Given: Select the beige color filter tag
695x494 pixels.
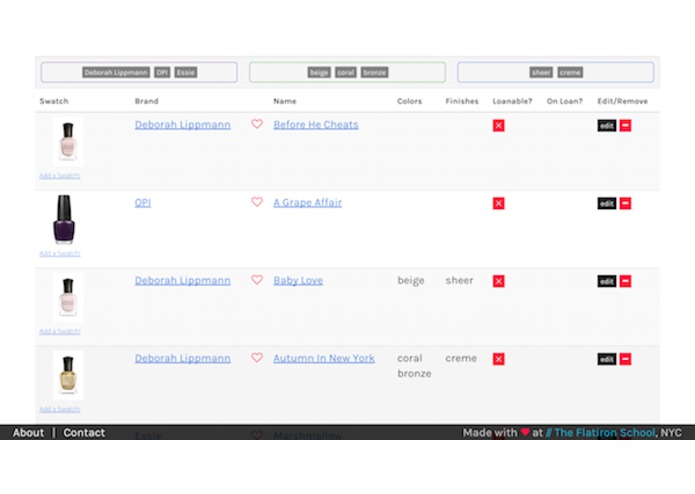Looking at the screenshot, I should click(319, 73).
